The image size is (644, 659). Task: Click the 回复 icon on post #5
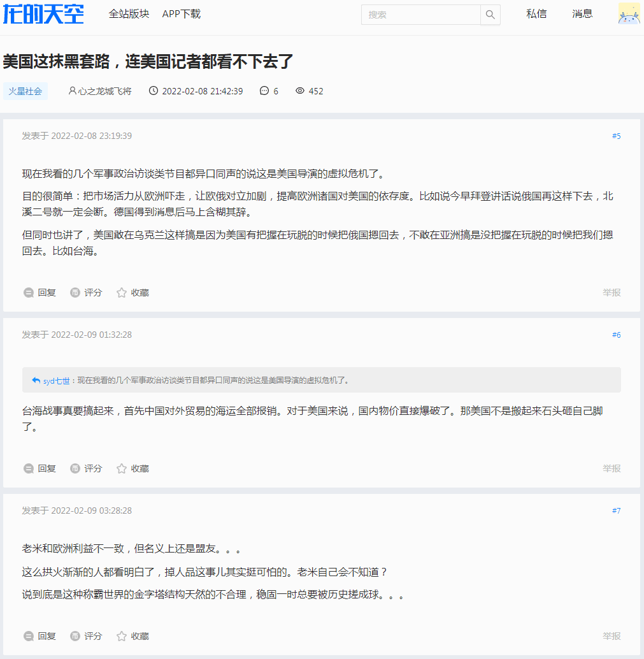29,293
